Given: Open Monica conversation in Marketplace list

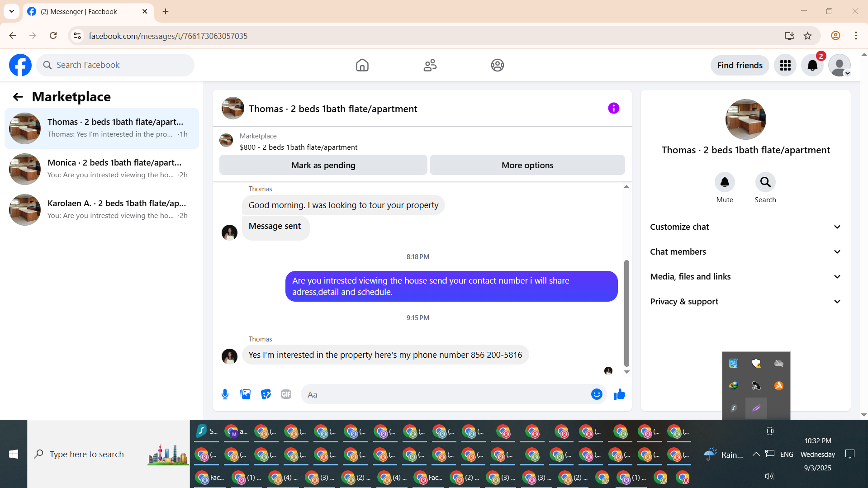Looking at the screenshot, I should click(x=102, y=169).
